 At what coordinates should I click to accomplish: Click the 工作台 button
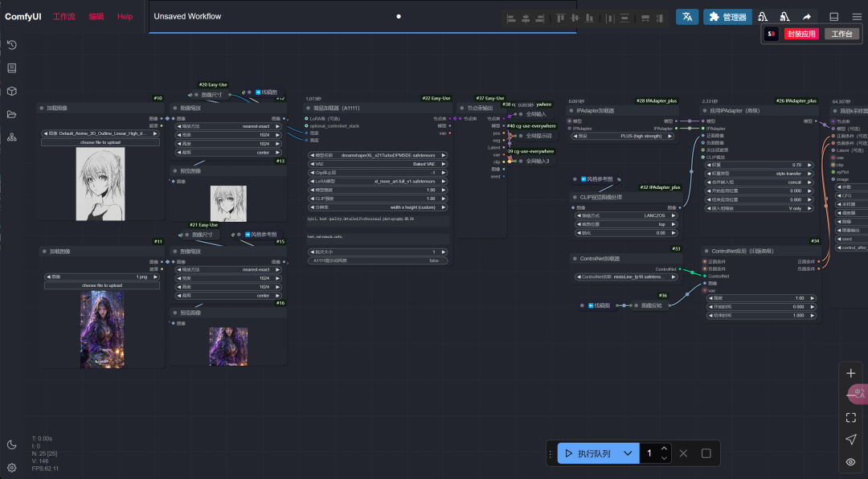841,35
